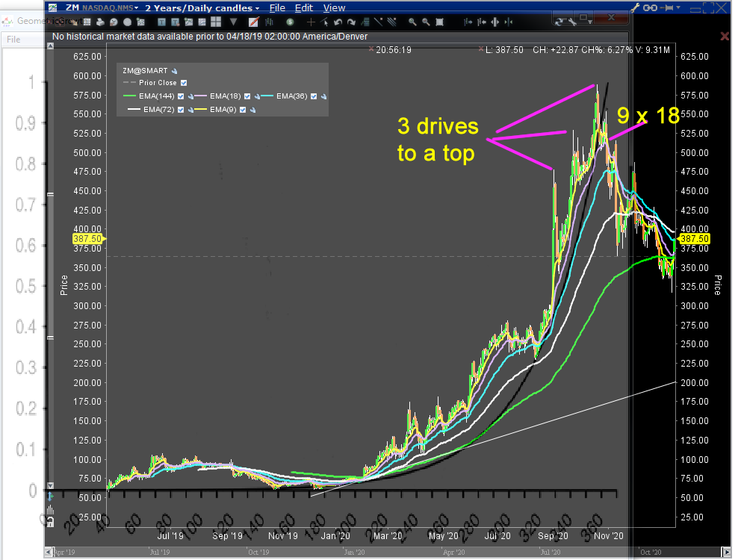Click the zoom in magnifier icon
The image size is (741, 560).
[412, 22]
